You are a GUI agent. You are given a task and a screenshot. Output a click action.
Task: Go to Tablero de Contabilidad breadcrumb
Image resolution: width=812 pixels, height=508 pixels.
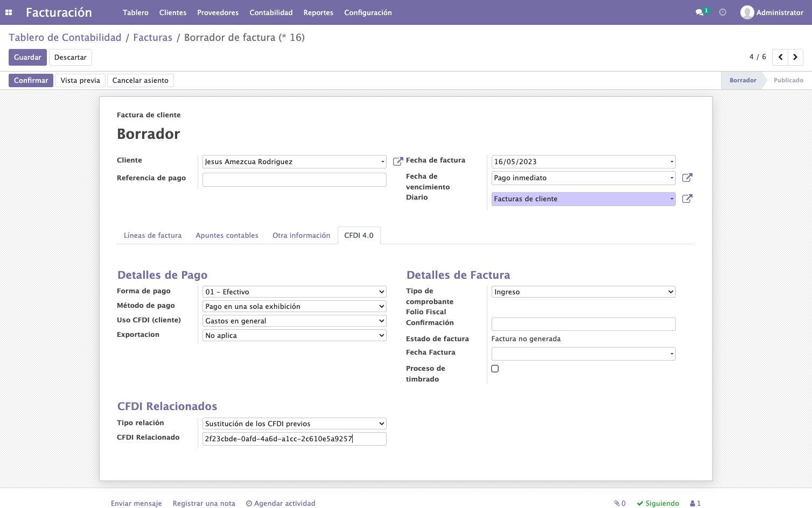pos(65,38)
